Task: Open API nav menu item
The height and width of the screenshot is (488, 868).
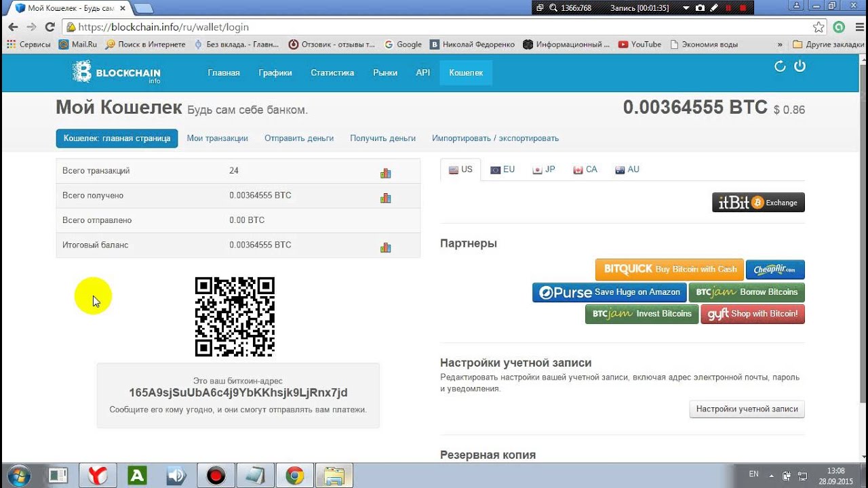Action: (423, 73)
